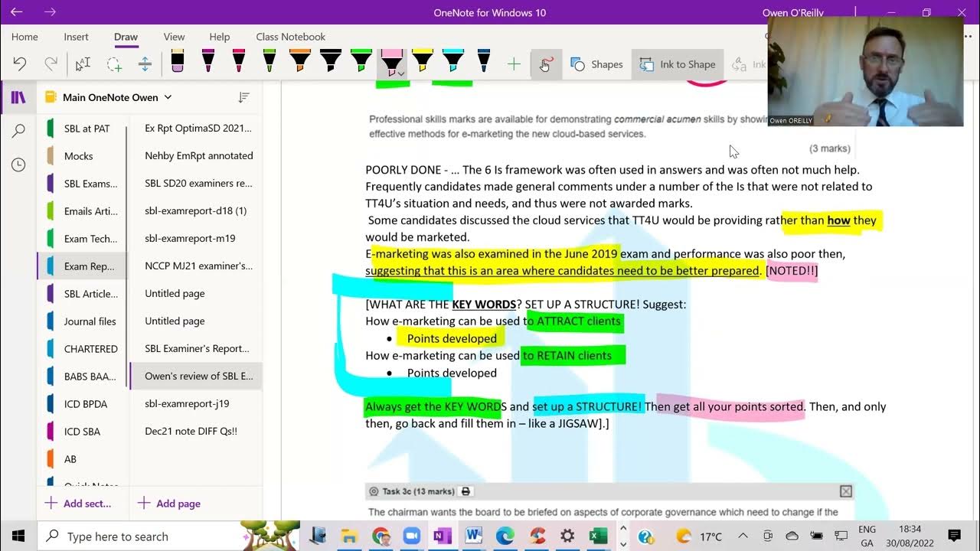980x551 pixels.
Task: Choose the Insert Space tool
Action: (x=145, y=64)
